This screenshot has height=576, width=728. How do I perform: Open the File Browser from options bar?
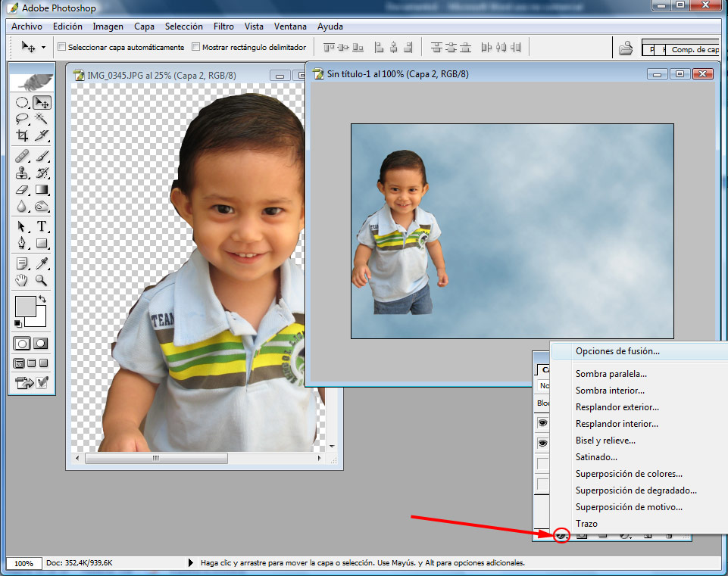coord(626,48)
